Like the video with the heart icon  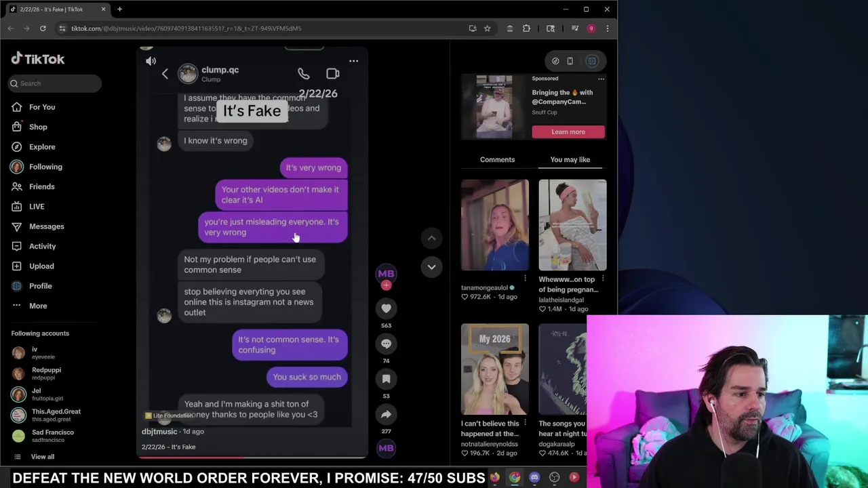pos(386,308)
